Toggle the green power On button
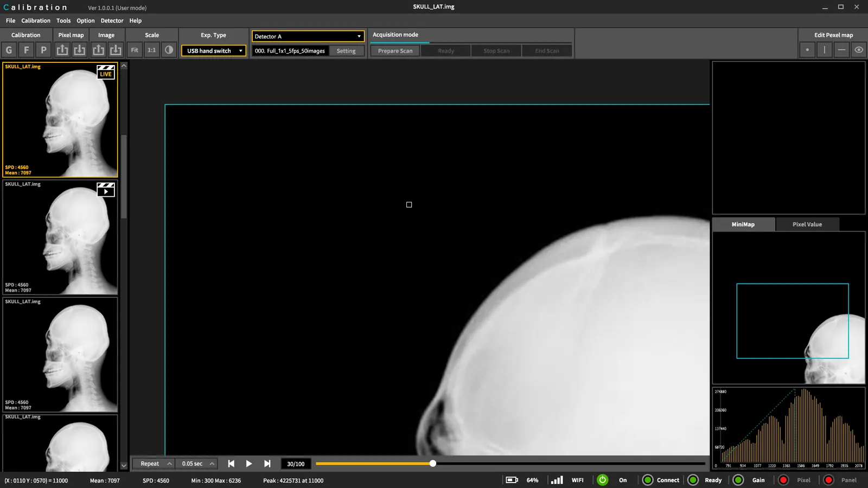Viewport: 868px width, 488px height. click(x=602, y=480)
